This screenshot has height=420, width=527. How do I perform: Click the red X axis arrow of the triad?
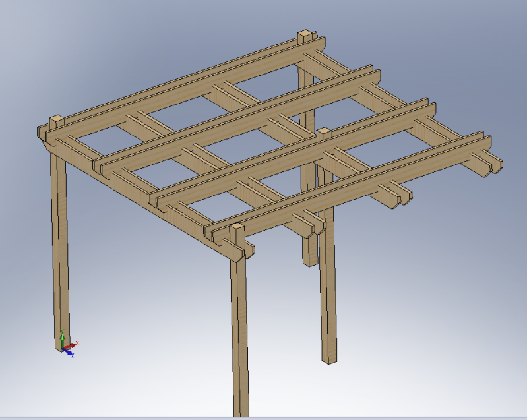[x=71, y=345]
